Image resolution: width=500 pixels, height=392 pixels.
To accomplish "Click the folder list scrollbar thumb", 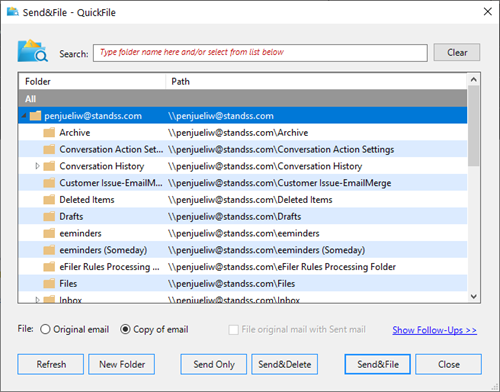I will tap(473, 126).
